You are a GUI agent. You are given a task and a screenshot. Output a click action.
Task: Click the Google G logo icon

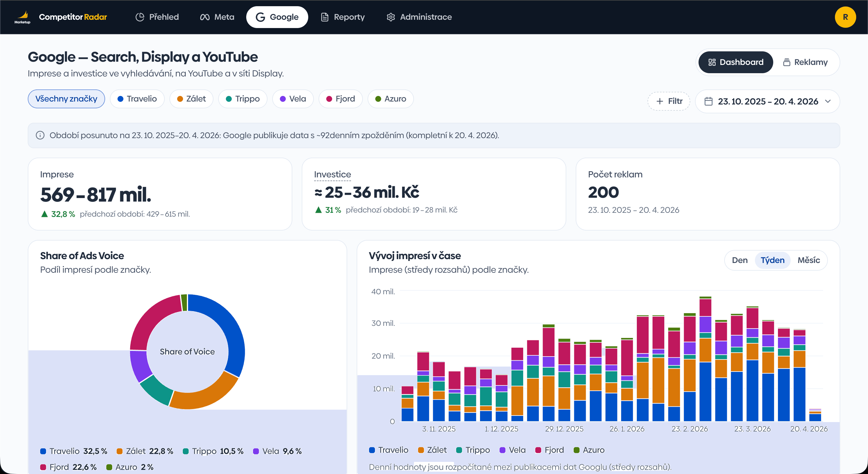point(260,17)
